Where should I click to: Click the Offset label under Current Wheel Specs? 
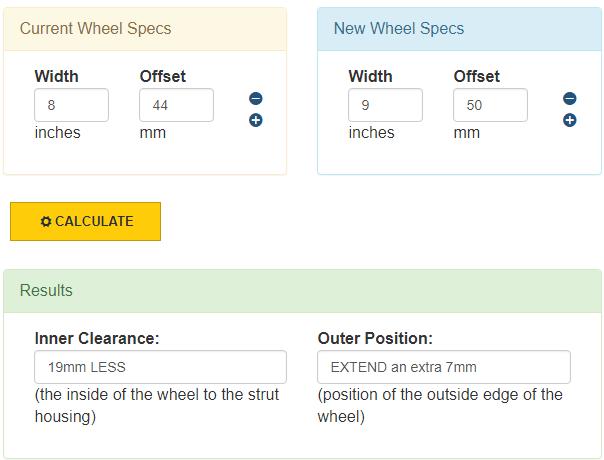pos(163,76)
